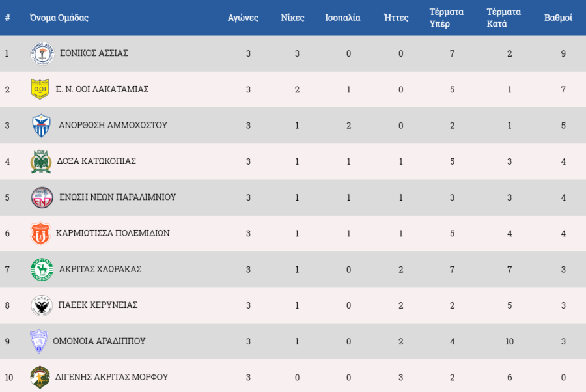This screenshot has height=392, width=586.
Task: Select points value 3 for ΠΑΕΕΚ ΚΕΡΥΝΕΙΑΣ
Action: pos(563,305)
